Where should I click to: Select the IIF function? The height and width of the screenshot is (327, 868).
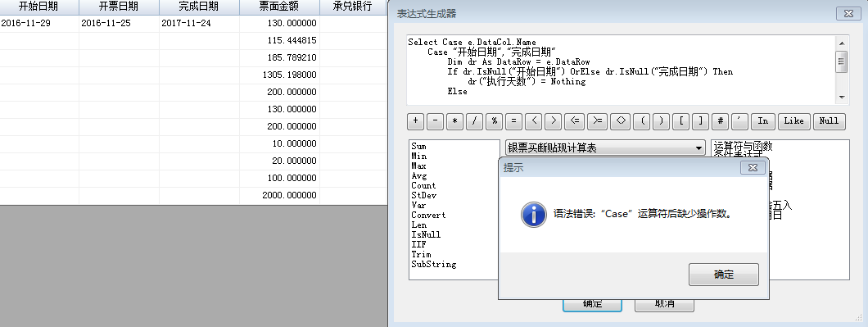tap(419, 244)
